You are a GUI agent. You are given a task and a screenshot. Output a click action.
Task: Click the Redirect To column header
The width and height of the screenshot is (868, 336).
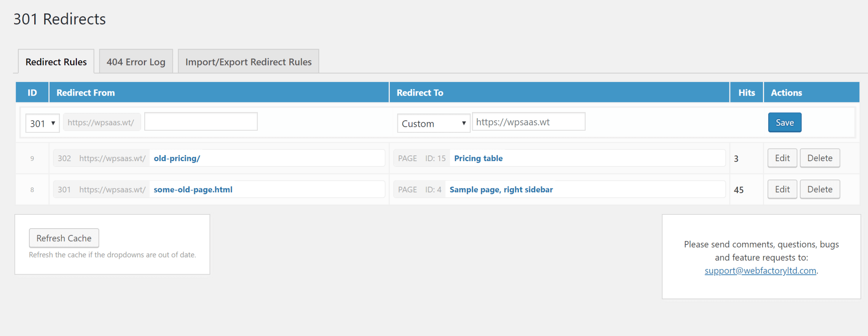[559, 92]
